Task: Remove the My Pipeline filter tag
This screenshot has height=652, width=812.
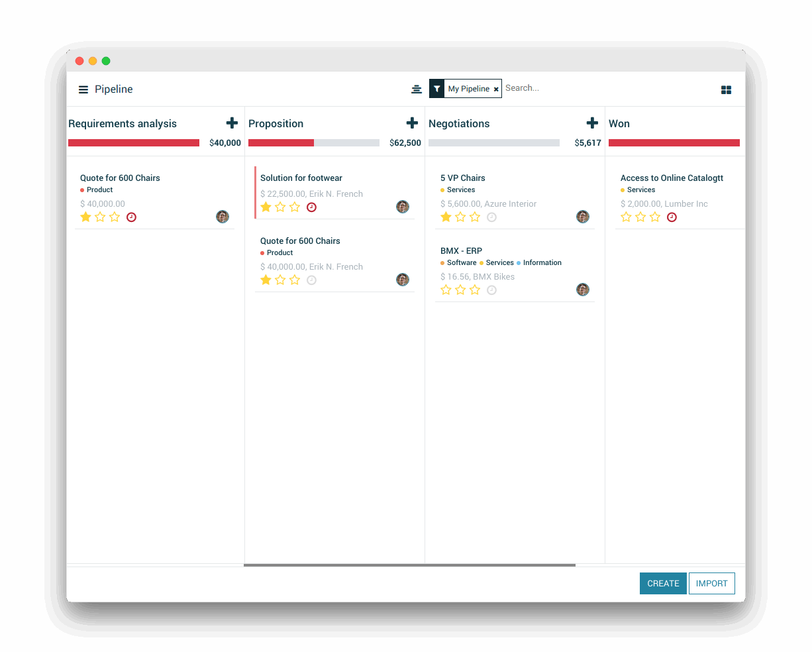Action: pos(496,89)
